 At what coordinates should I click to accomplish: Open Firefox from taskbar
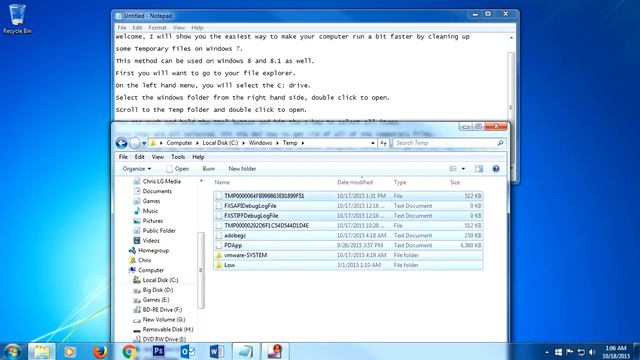[100, 351]
